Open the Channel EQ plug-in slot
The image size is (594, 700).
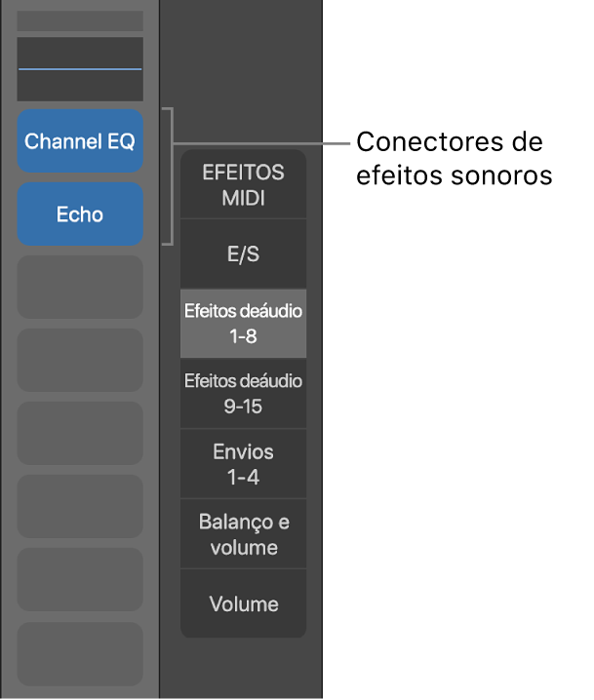pyautogui.click(x=80, y=141)
